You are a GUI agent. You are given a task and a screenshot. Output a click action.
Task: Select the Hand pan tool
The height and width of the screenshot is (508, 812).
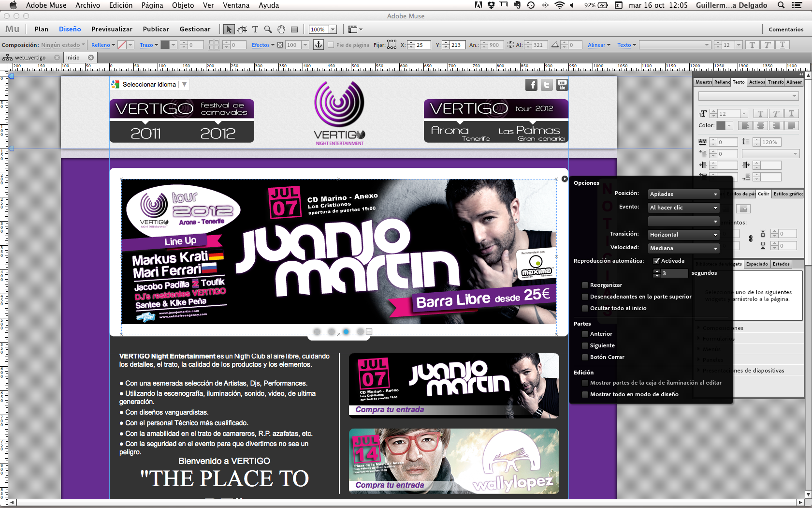pos(281,30)
